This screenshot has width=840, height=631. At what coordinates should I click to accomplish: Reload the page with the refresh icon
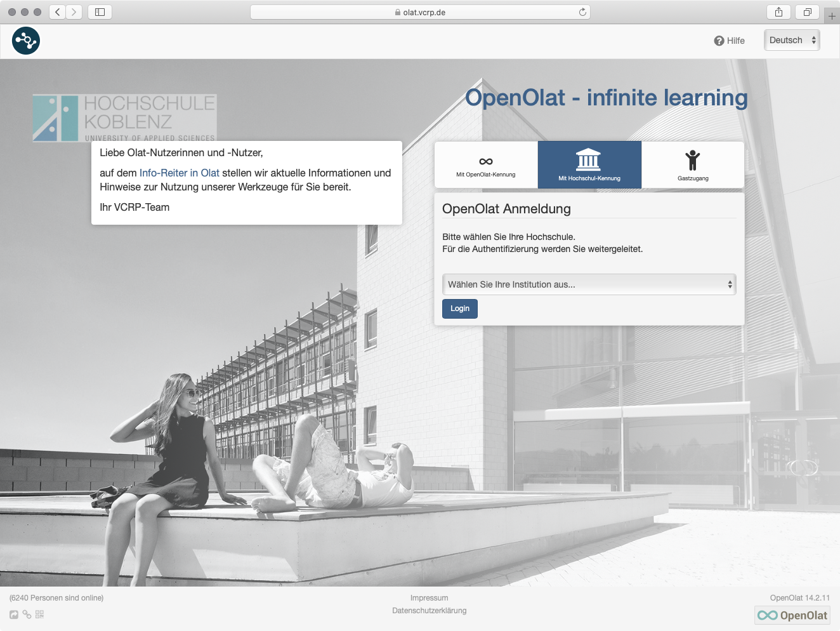coord(582,12)
